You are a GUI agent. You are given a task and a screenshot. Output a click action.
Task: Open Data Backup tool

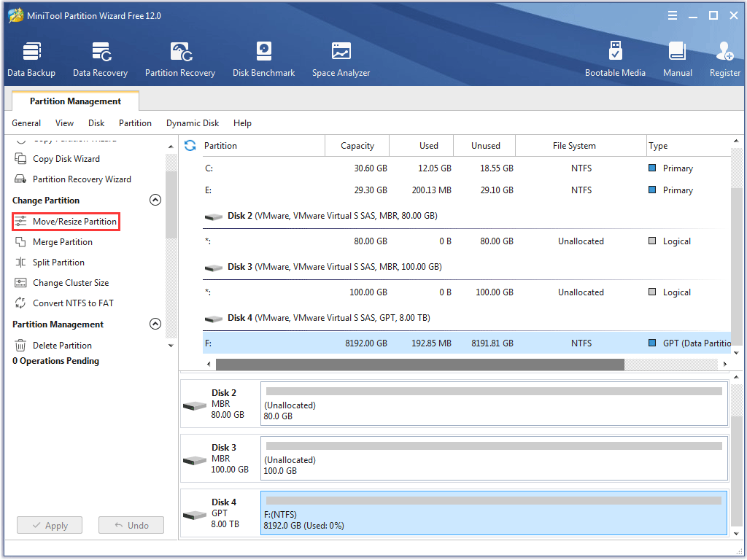(x=31, y=59)
